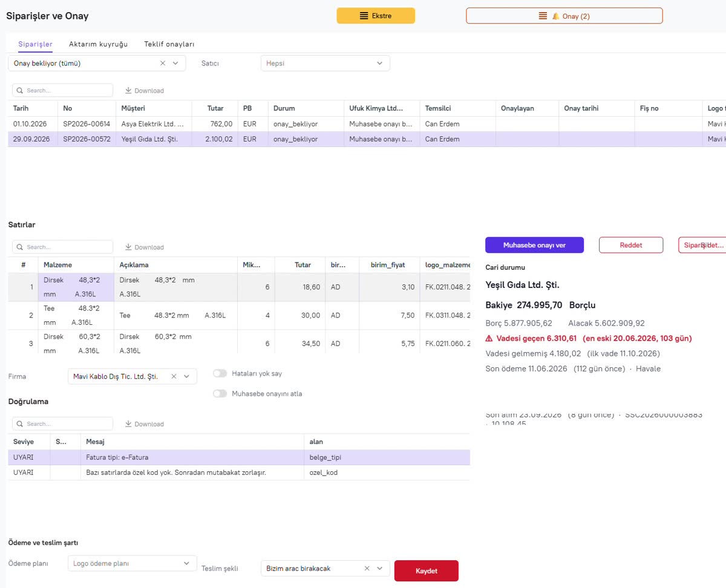Toggle the 'Hataları yok say' switch

[220, 374]
